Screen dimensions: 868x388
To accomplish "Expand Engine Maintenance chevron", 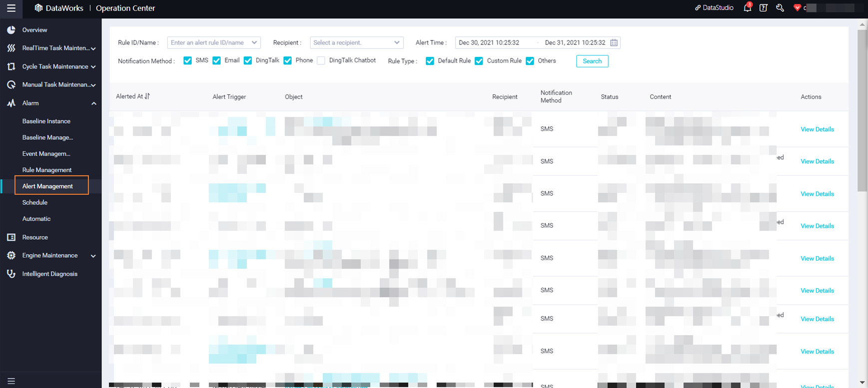I will click(93, 256).
